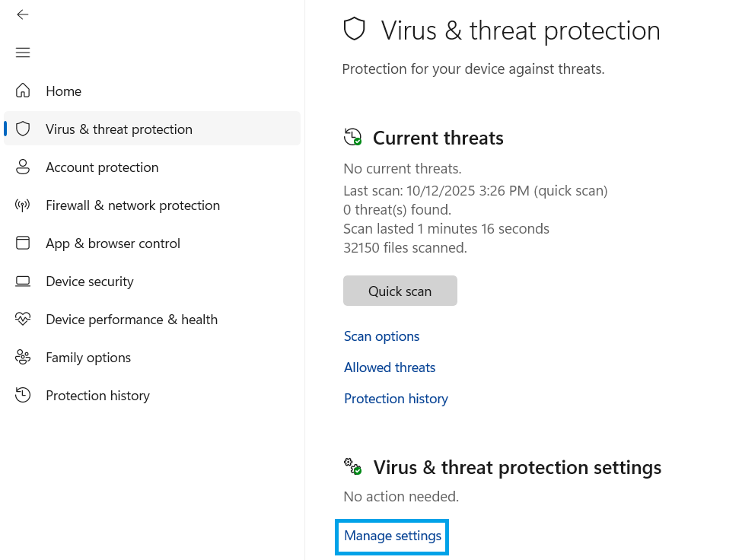Click the sidebar Protection history clock icon
742x560 pixels.
(23, 396)
